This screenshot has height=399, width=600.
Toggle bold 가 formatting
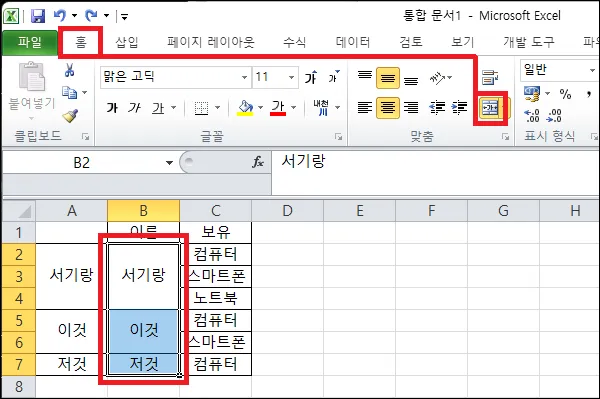click(x=112, y=108)
